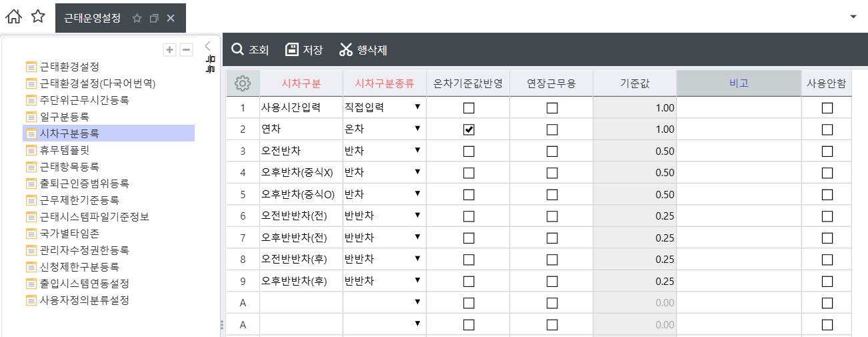Select the 근태운영설정 tab

93,18
